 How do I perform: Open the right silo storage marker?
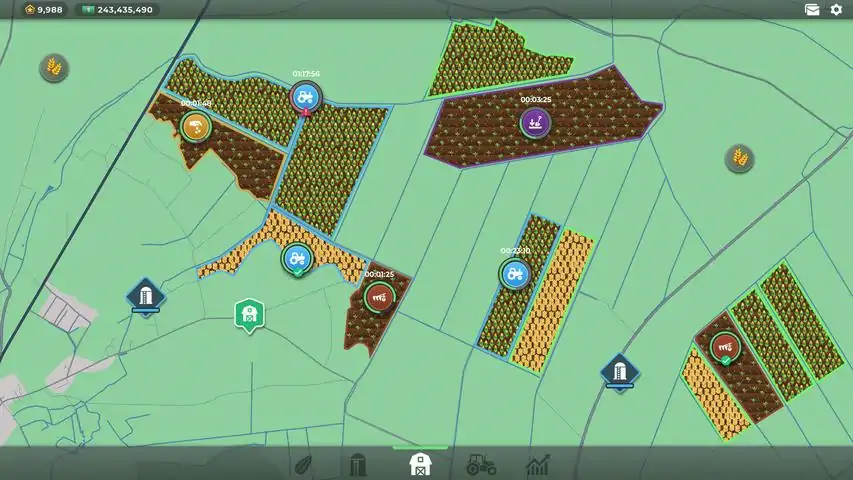[620, 373]
